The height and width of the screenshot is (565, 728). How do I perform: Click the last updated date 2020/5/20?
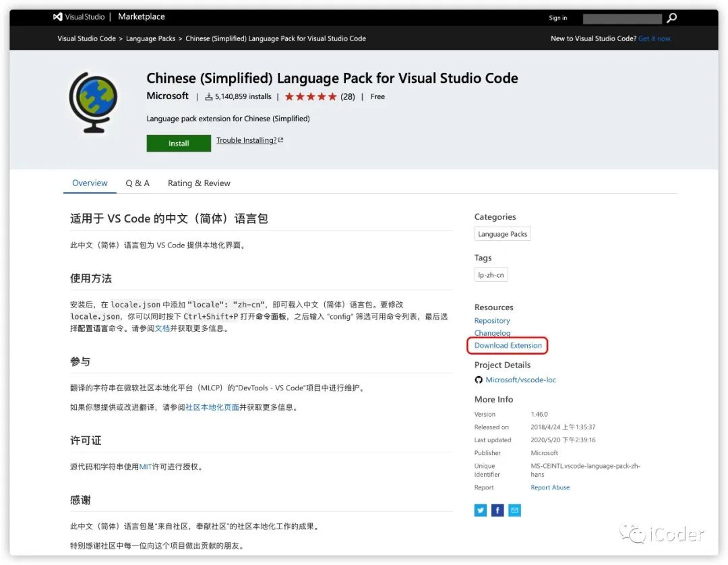click(x=563, y=440)
